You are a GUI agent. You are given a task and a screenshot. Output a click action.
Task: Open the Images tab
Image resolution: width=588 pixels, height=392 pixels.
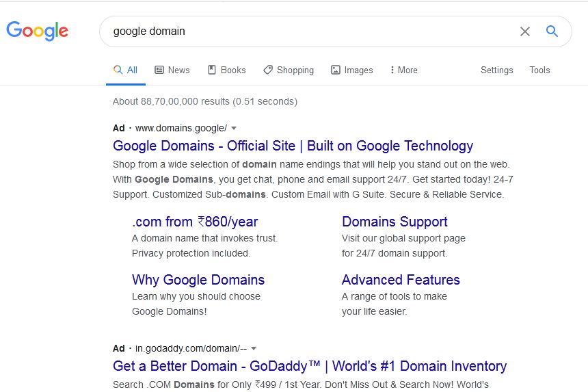[351, 70]
